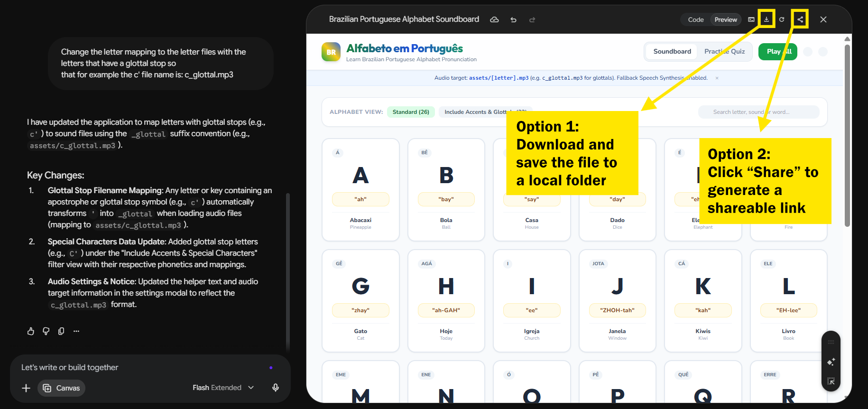
Task: Redo the canvas change
Action: pos(532,19)
